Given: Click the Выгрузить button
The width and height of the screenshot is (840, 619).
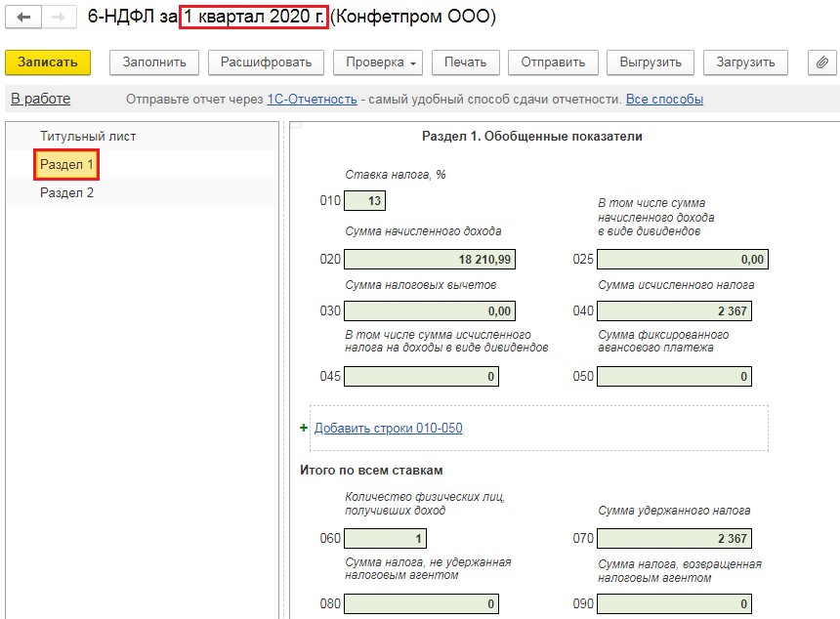Looking at the screenshot, I should point(651,62).
